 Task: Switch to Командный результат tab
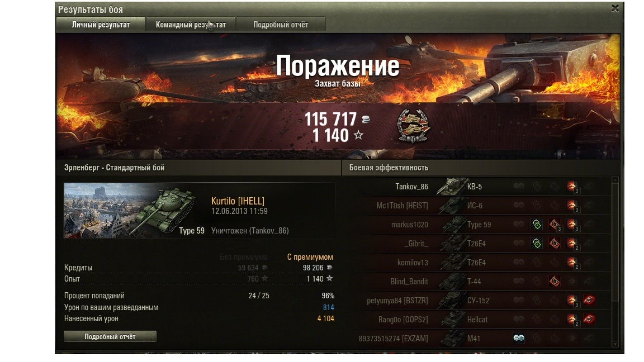click(x=191, y=25)
